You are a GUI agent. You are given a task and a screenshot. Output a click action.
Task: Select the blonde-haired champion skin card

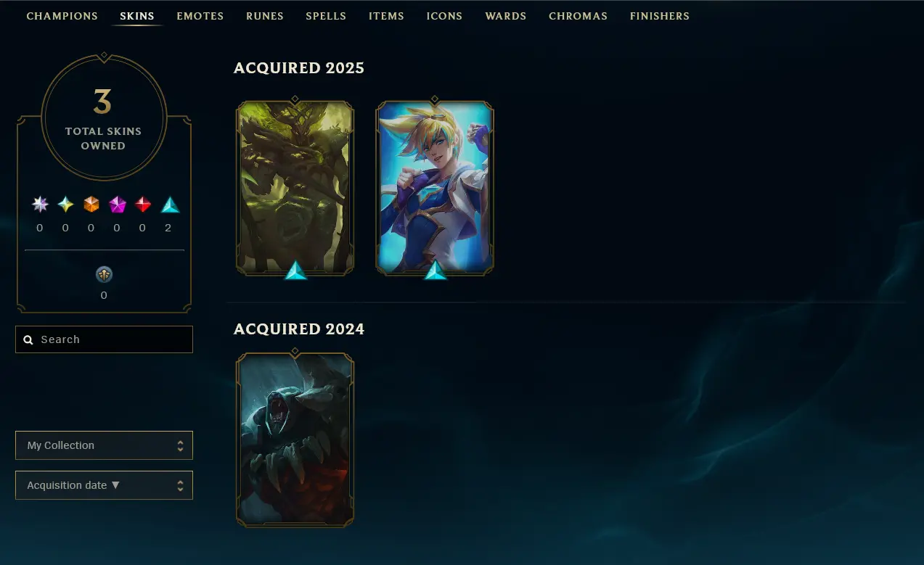point(435,187)
